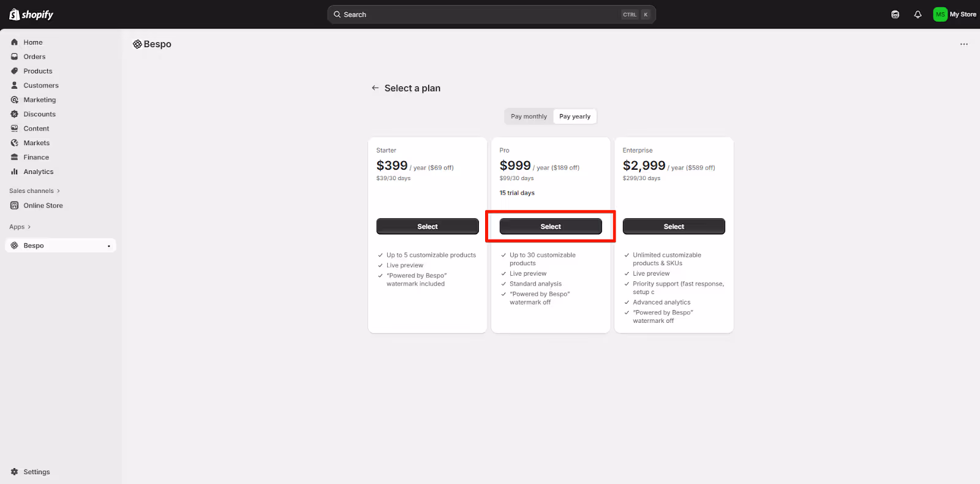
Task: Click the magnifier icon in Search
Action: pos(337,15)
